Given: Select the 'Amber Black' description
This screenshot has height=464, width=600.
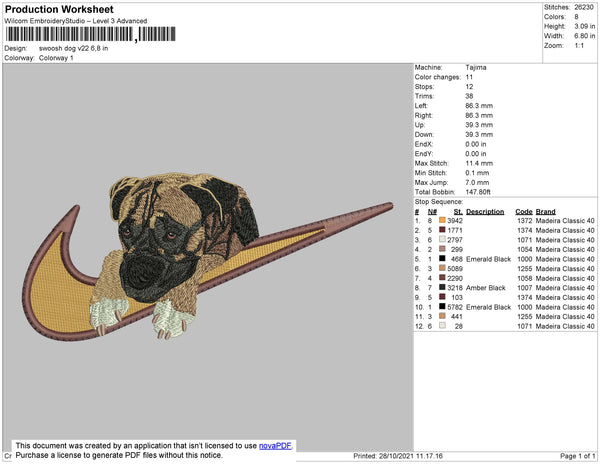Looking at the screenshot, I should tap(486, 288).
